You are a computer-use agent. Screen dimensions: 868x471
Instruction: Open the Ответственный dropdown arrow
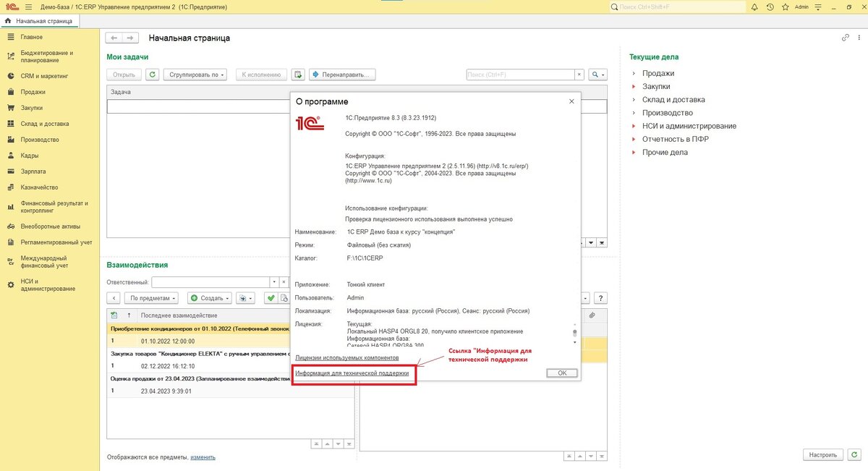(274, 281)
